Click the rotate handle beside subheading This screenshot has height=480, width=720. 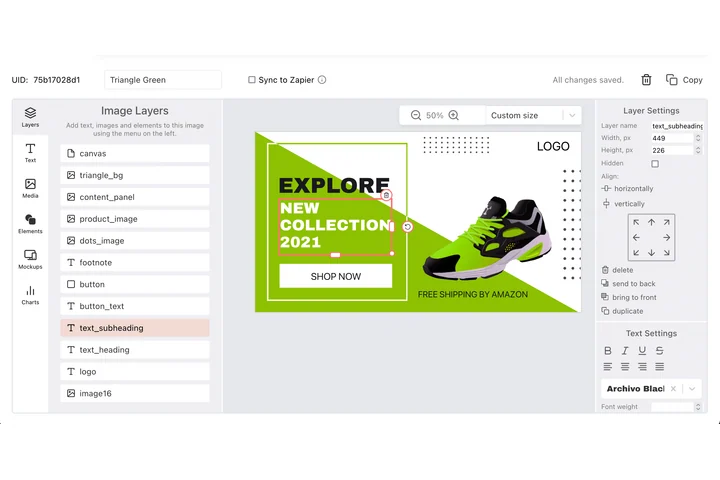(x=407, y=227)
